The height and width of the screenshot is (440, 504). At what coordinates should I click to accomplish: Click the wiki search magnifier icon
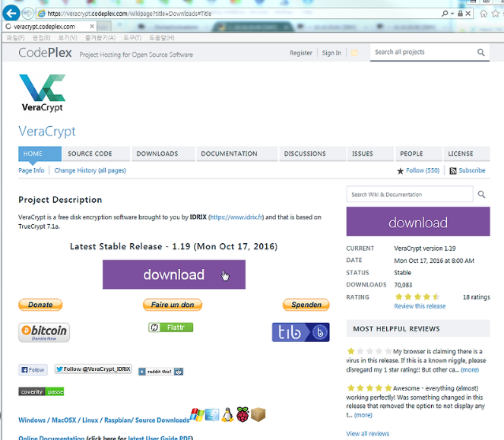[x=481, y=194]
